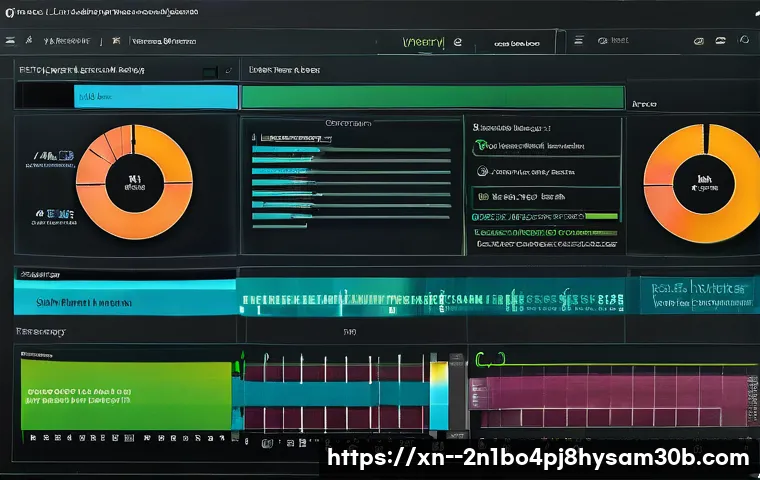Viewport: 760px width, 480px height.
Task: Click the menu icon at toolbar's far left
Action: click(11, 42)
